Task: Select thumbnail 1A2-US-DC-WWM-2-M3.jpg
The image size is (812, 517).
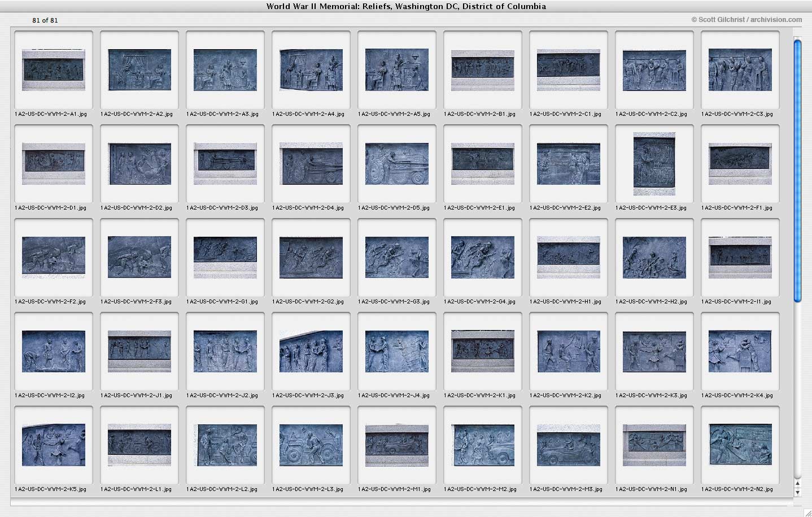Action: (569, 445)
